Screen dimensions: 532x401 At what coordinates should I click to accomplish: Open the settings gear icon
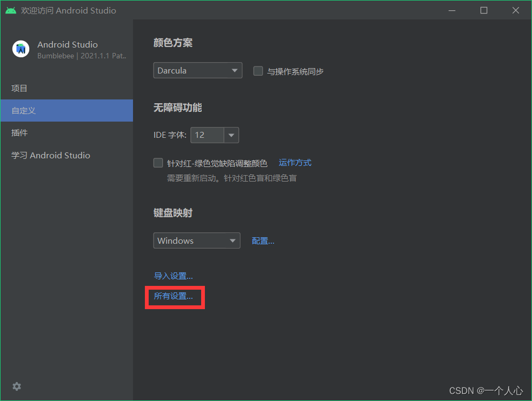(x=16, y=386)
